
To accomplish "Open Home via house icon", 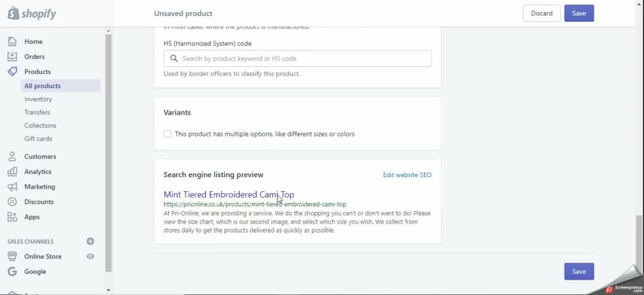I will pyautogui.click(x=12, y=41).
